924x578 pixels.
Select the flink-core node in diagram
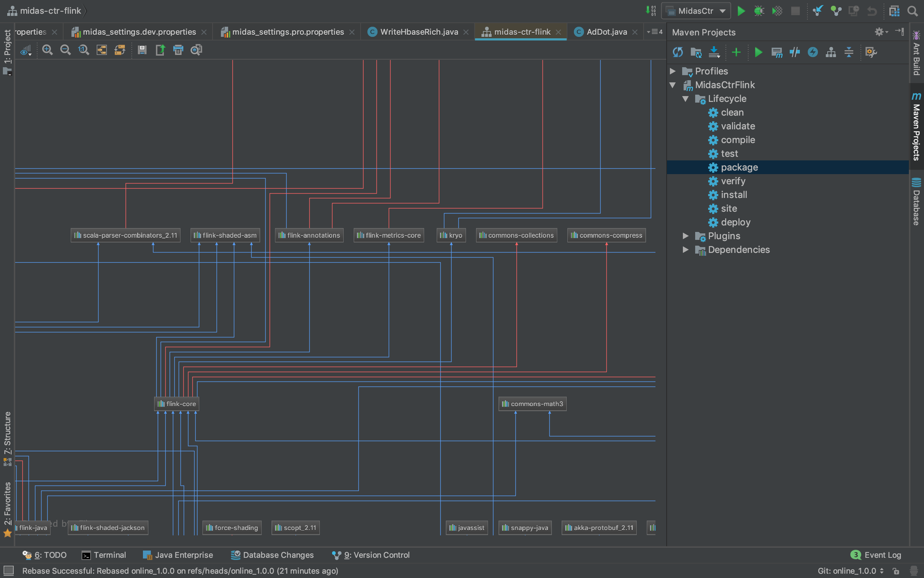[176, 404]
